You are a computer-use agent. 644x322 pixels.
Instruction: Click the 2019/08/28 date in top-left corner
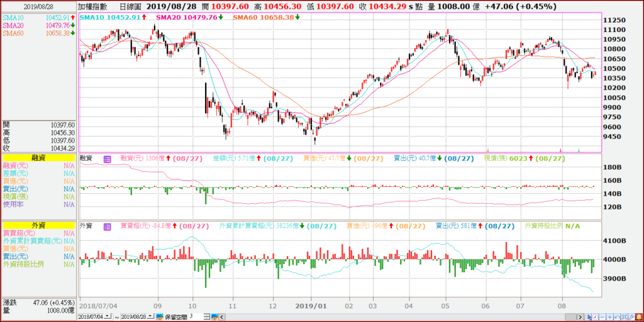(x=38, y=6)
